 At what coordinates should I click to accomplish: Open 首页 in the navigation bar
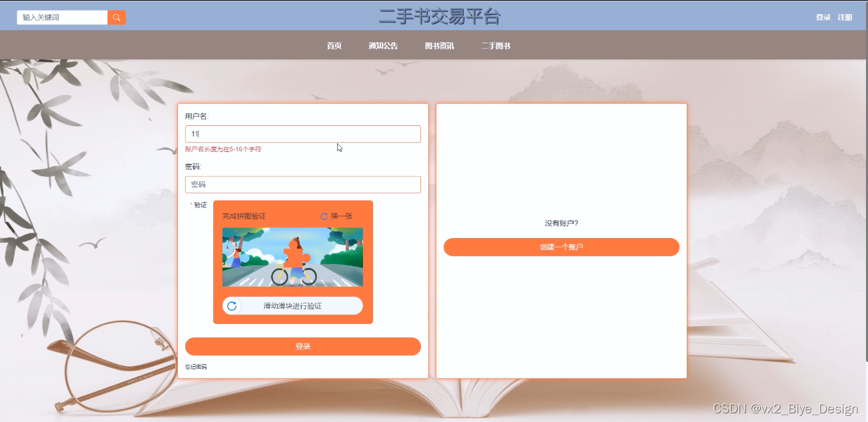334,46
